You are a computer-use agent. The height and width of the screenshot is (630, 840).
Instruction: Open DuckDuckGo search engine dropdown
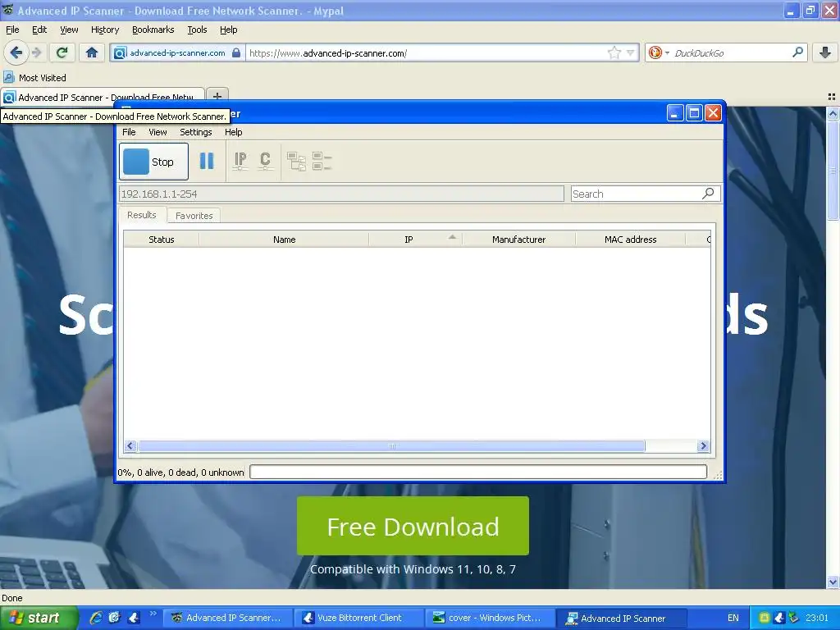coord(659,52)
